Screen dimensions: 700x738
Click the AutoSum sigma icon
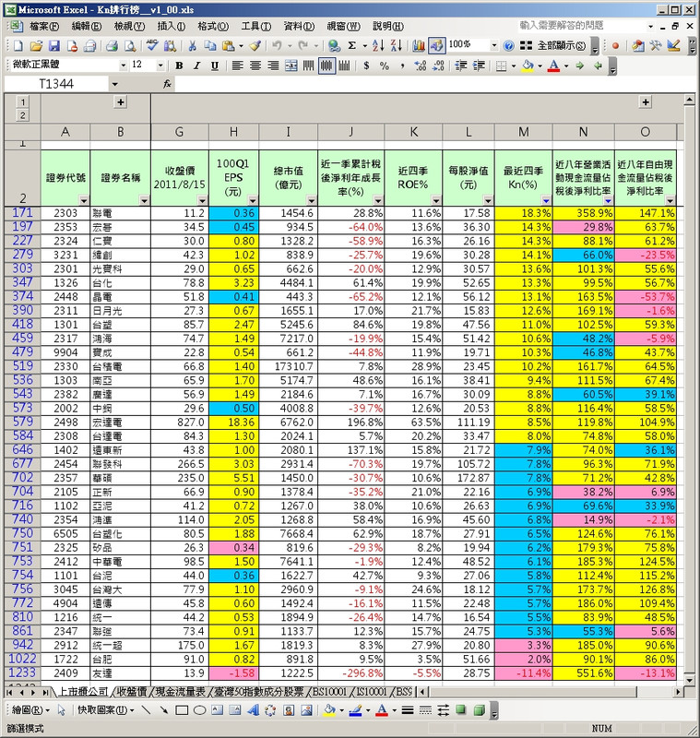[351, 45]
